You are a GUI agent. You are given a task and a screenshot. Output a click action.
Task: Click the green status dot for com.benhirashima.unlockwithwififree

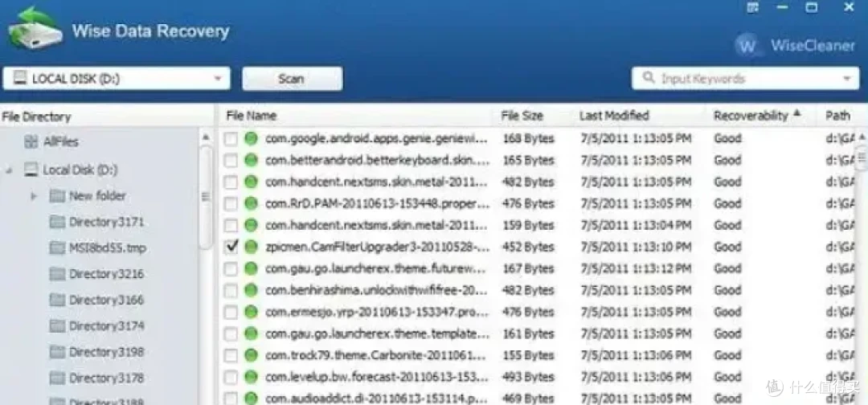(252, 290)
